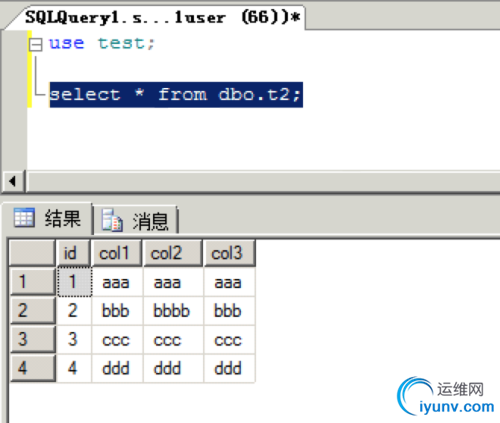Select row header 2 in results
The width and height of the screenshot is (500, 423).
[x=33, y=311]
